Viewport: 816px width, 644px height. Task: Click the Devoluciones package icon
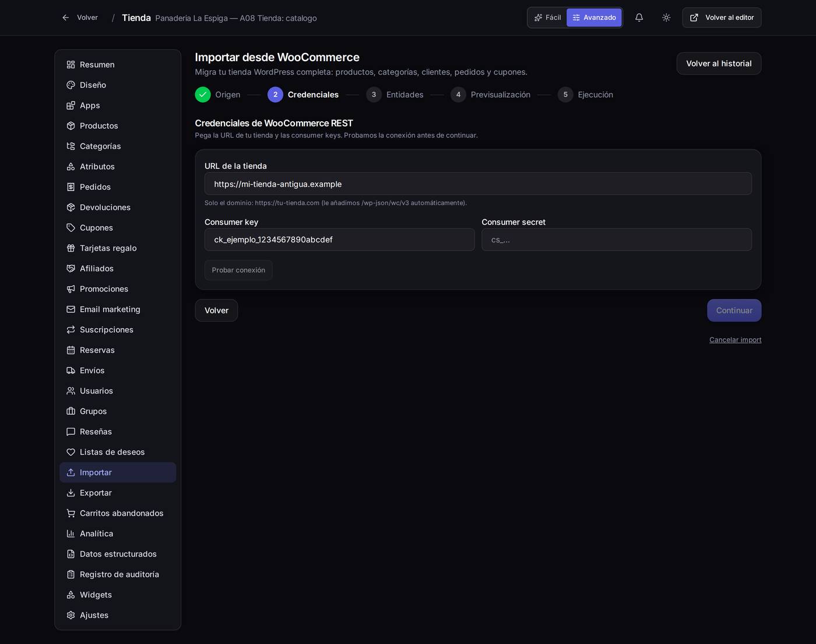(x=71, y=207)
